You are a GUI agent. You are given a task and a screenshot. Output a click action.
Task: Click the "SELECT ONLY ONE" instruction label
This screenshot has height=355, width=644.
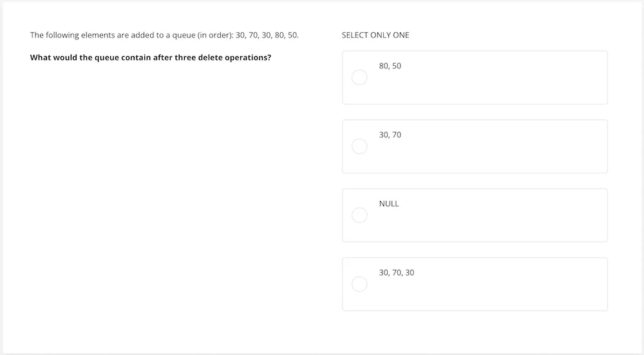[x=375, y=35]
